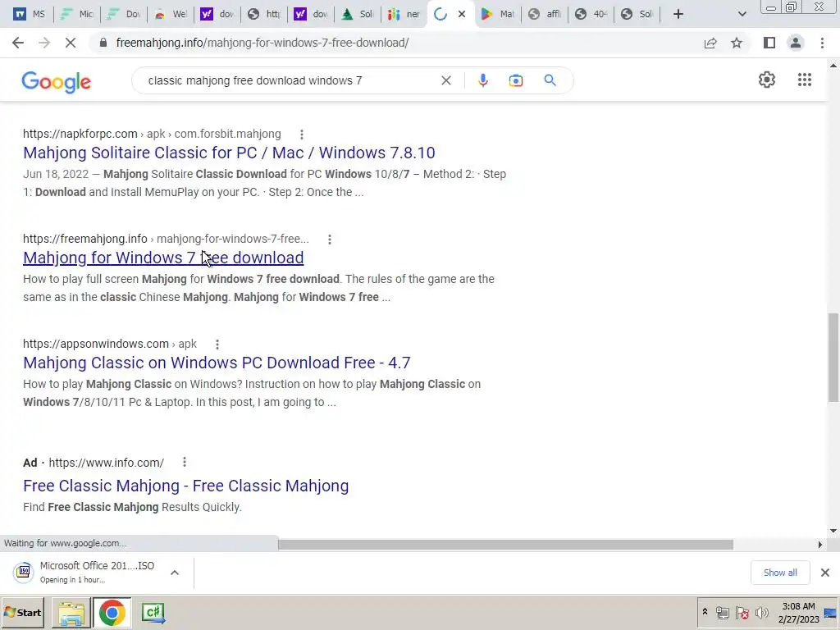
Task: Expand options for the ISO download
Action: click(x=175, y=573)
